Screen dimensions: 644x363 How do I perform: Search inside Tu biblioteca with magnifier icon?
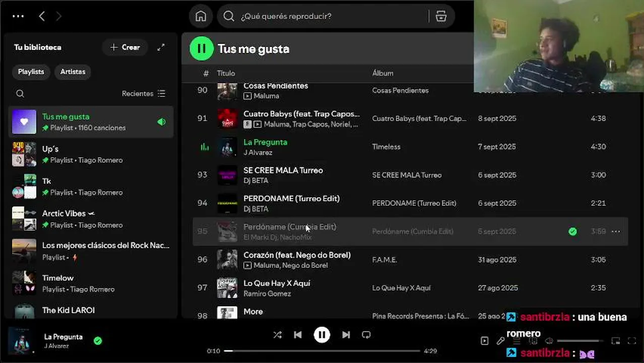click(x=20, y=93)
